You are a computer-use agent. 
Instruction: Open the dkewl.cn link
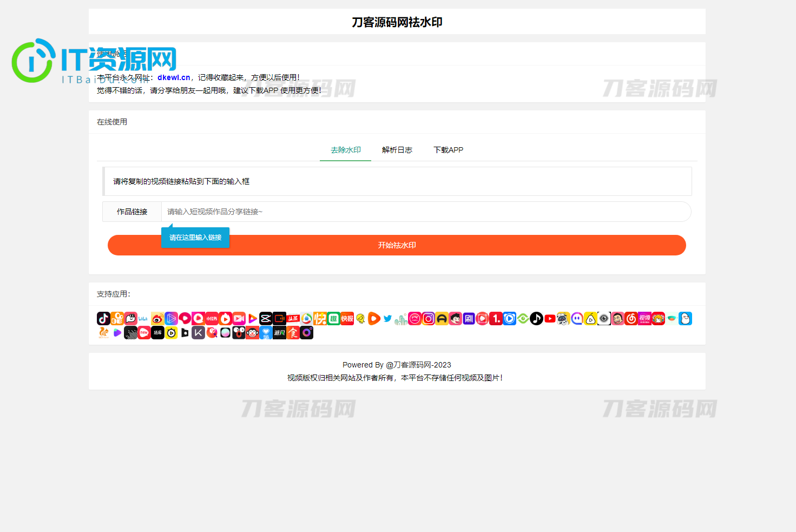[174, 77]
